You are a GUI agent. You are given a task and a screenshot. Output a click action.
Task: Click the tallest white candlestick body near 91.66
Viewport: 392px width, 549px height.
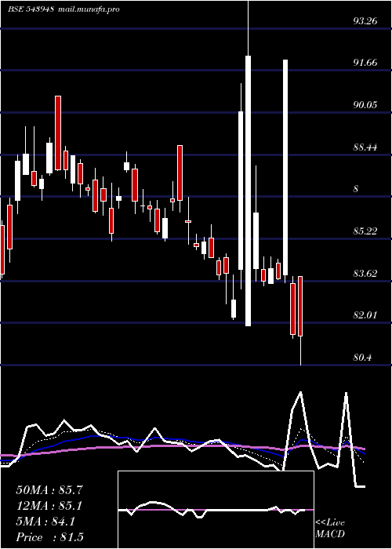249,191
